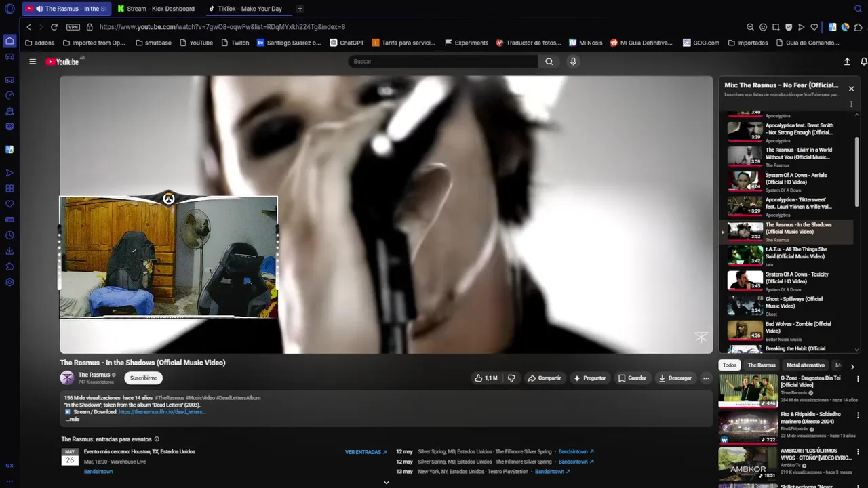Click the snapshot capture icon in address bar
Image resolution: width=868 pixels, height=488 pixels.
point(776,27)
